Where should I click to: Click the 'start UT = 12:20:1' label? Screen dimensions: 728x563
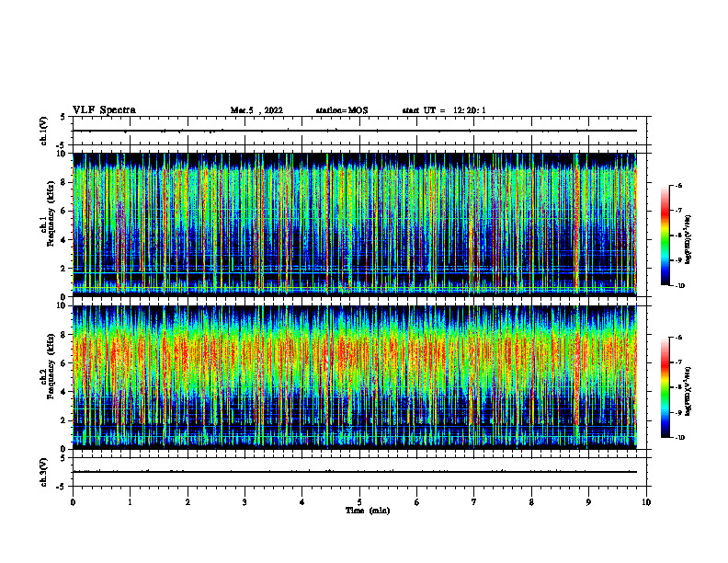[x=444, y=110]
